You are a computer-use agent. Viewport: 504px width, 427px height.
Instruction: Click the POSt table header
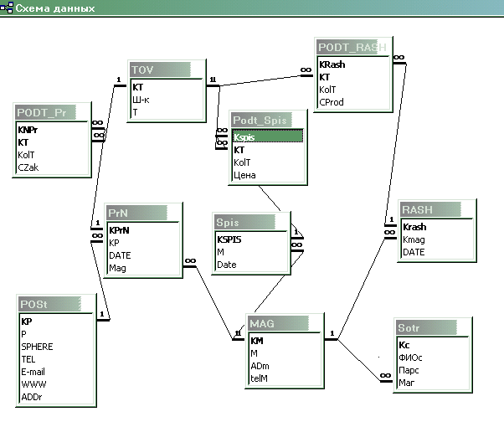click(53, 305)
